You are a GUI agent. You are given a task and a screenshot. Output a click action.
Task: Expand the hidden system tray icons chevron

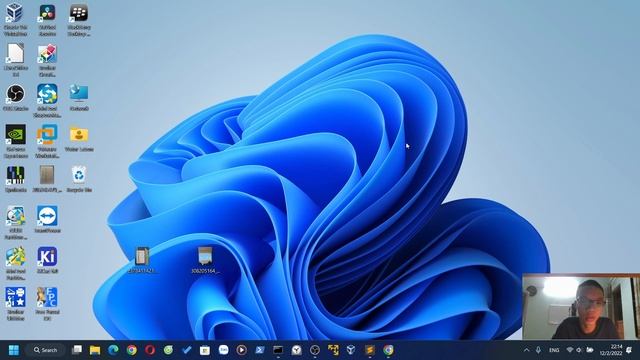(527, 350)
